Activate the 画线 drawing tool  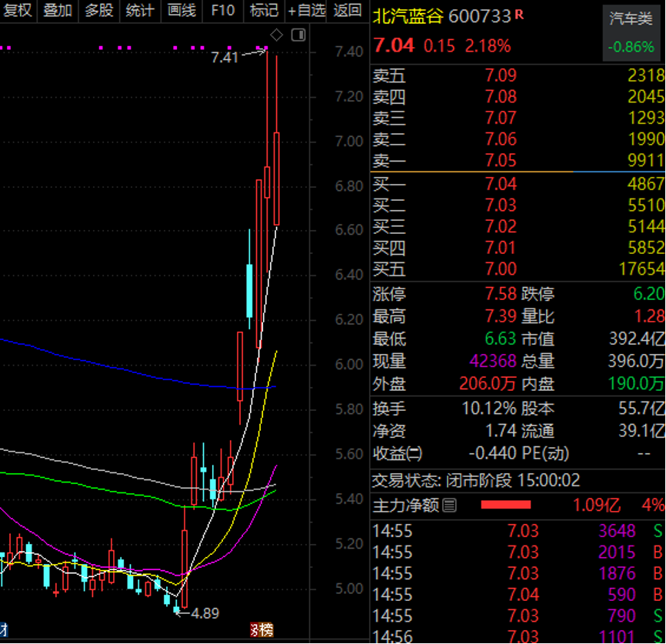(x=181, y=10)
